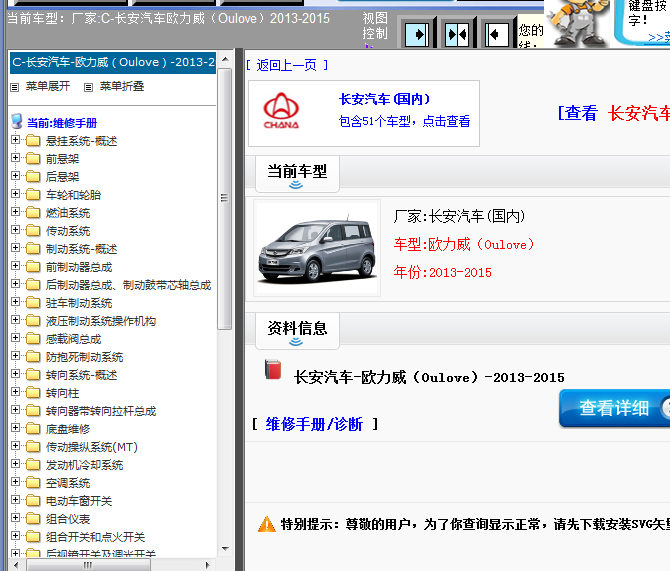Click the horizontal scrollbar left arrow

(16, 565)
